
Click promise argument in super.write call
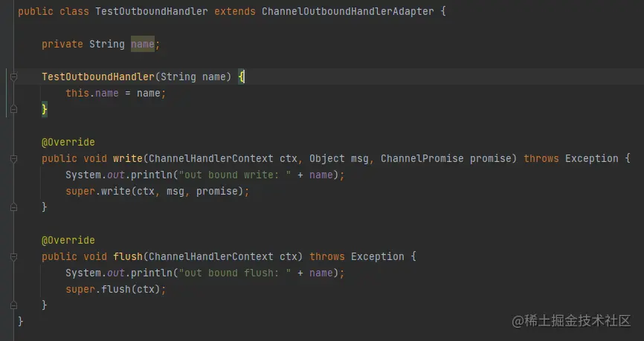216,191
